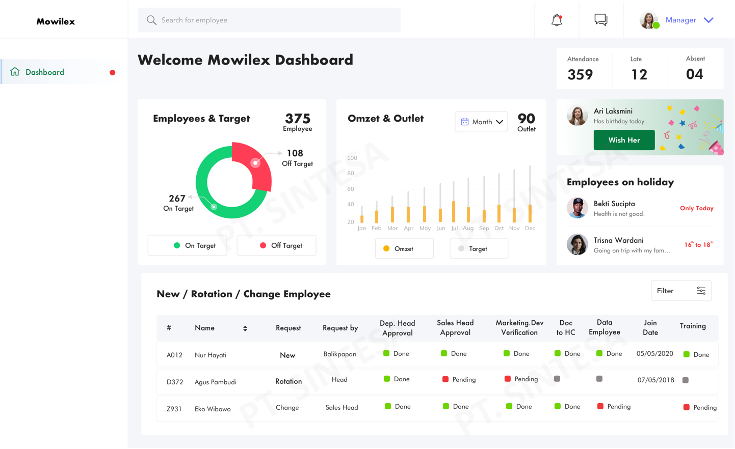Viewport: 735px width, 449px height.
Task: Click the search magnifier icon
Action: [x=151, y=20]
